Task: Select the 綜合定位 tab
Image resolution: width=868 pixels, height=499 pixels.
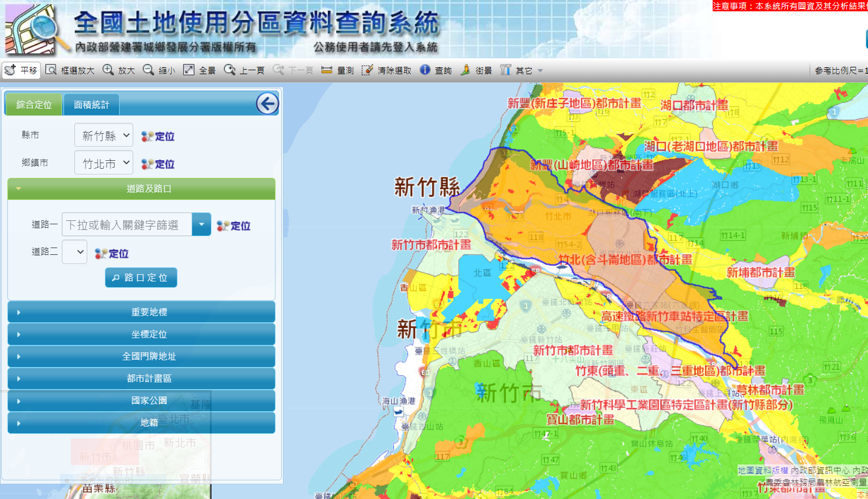Action: point(34,105)
